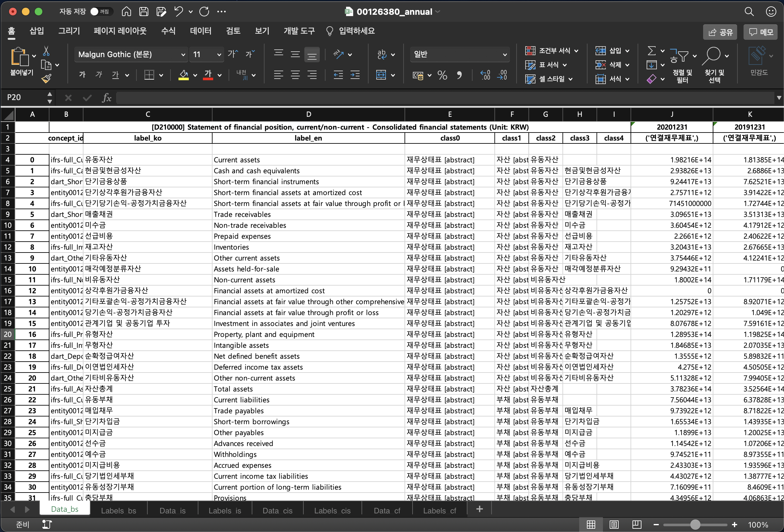The width and height of the screenshot is (784, 532).
Task: Open the Malgun Gothic font dropdown
Action: pyautogui.click(x=183, y=55)
